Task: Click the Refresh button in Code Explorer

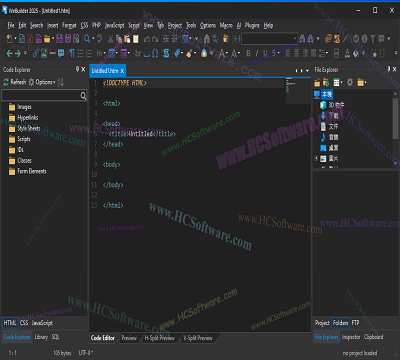Action: point(14,82)
